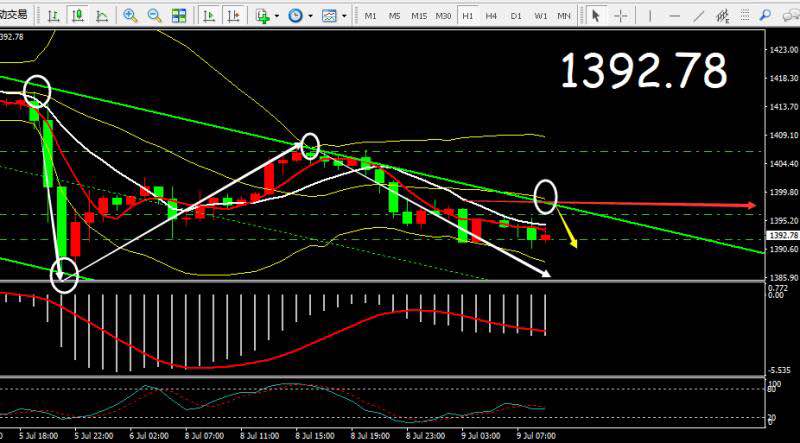Open the chat bubbles icon
Viewport: 800px width, 443px height.
point(792,16)
